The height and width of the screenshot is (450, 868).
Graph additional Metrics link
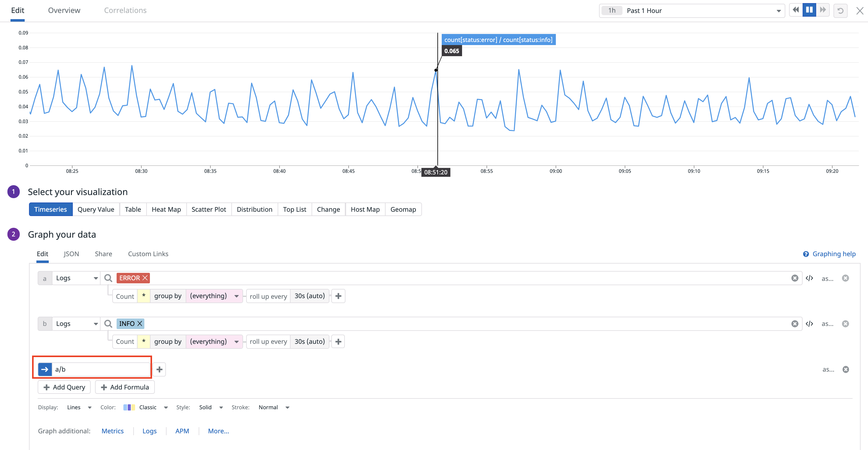click(113, 431)
